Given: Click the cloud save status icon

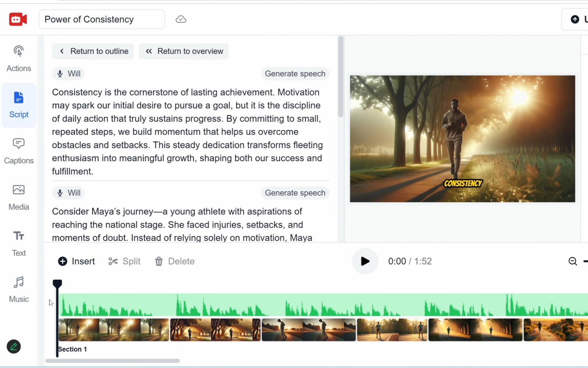Looking at the screenshot, I should pos(181,19).
